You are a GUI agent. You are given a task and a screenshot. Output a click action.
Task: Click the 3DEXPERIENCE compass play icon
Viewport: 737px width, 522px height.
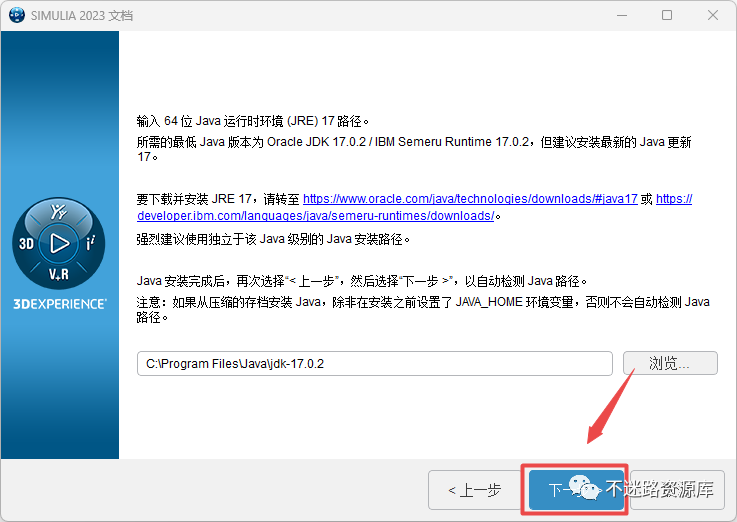click(59, 243)
